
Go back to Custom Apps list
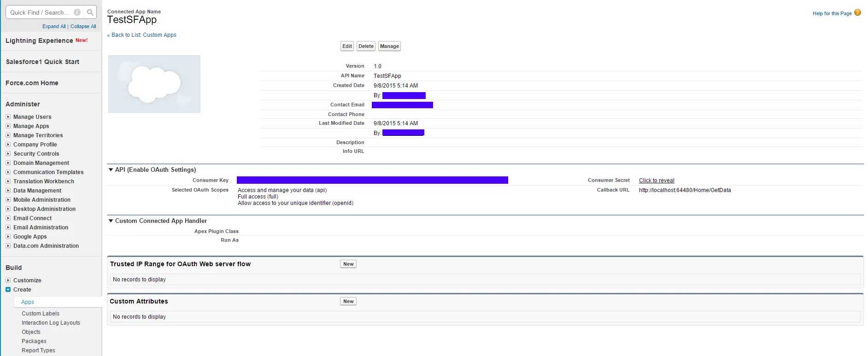pos(144,35)
